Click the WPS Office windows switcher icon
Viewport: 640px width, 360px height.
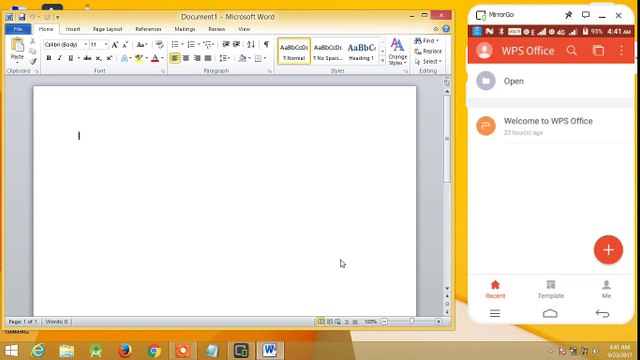pyautogui.click(x=598, y=51)
